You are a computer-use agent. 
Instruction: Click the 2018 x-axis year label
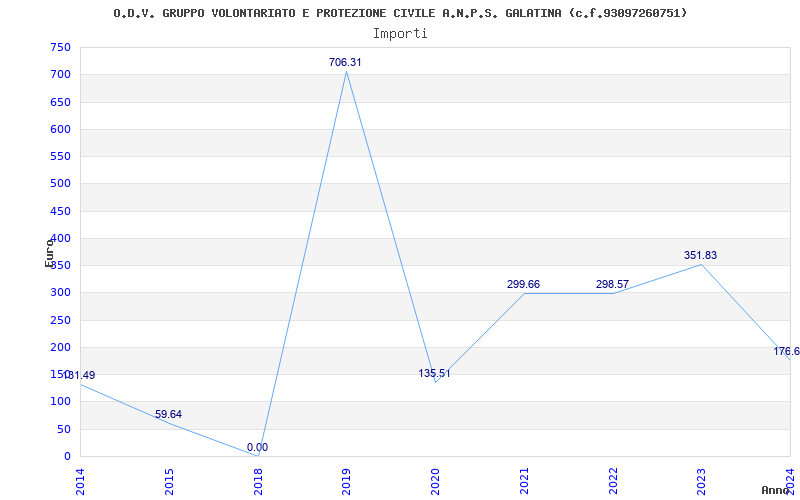[258, 482]
